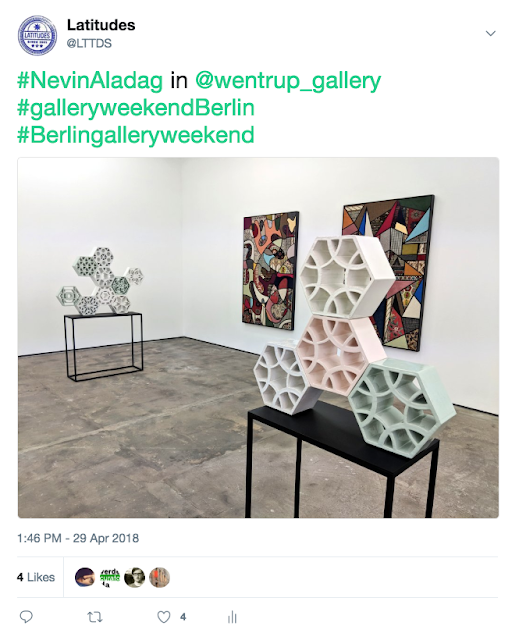Click the 1:46 PM - 29 Apr 2018 timestamp

coord(78,538)
